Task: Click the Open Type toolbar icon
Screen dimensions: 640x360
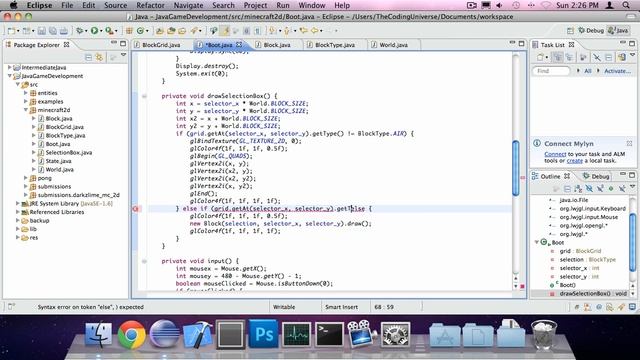Action: [x=160, y=31]
